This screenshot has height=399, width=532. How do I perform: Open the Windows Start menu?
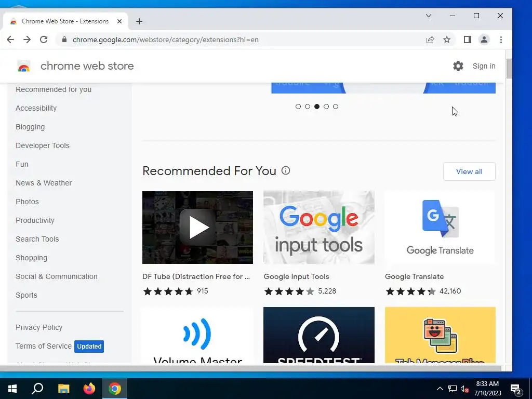click(12, 389)
